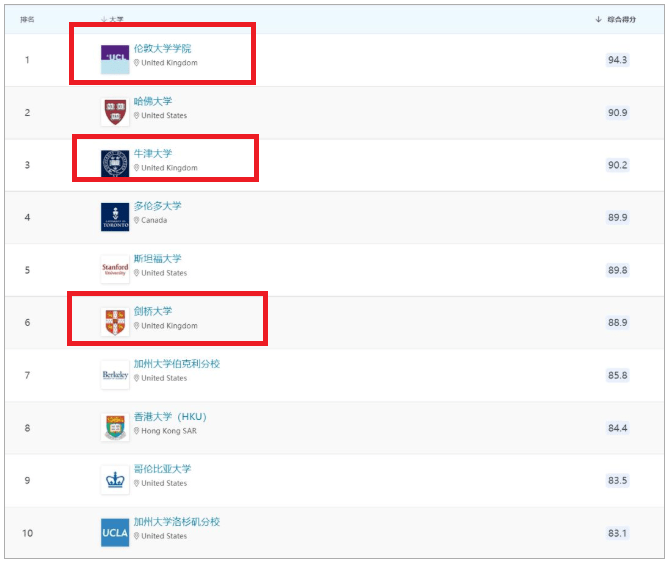Open 伦敦大学学院 university link
The image size is (668, 563).
(162, 49)
